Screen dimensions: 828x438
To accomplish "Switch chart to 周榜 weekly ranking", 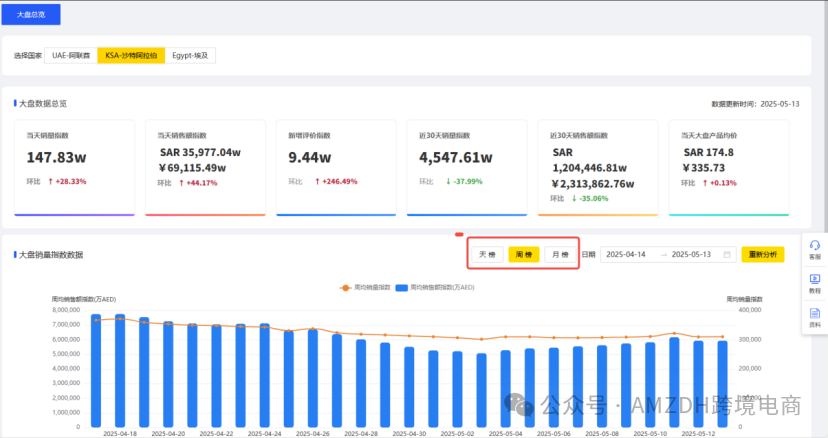I will pos(524,255).
